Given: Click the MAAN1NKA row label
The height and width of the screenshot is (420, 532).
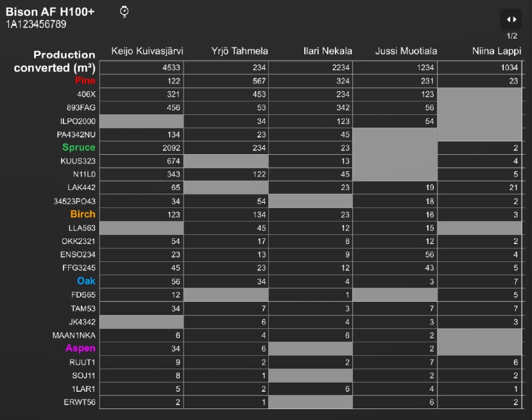Looking at the screenshot, I should pos(74,335).
